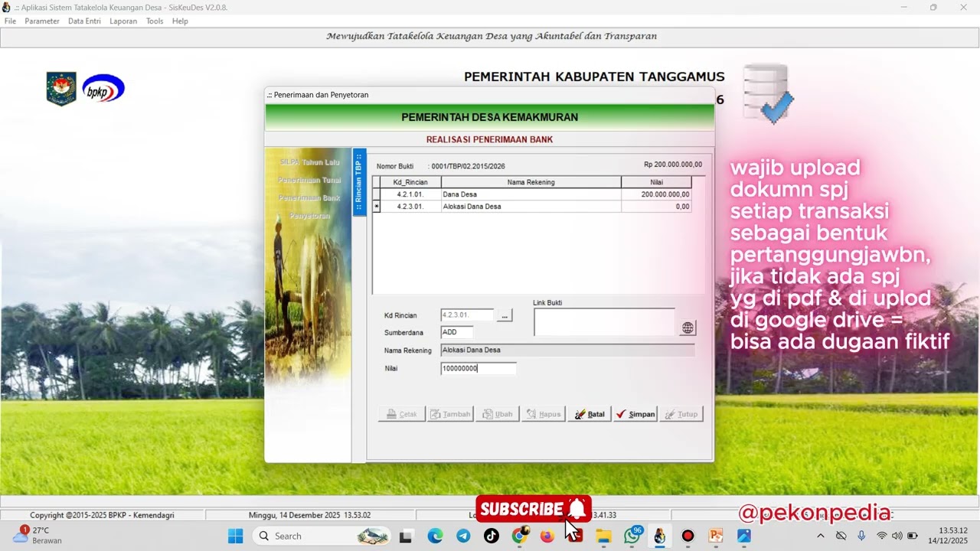Open Microsoft Edge from the taskbar
This screenshot has width=980, height=551.
435,536
